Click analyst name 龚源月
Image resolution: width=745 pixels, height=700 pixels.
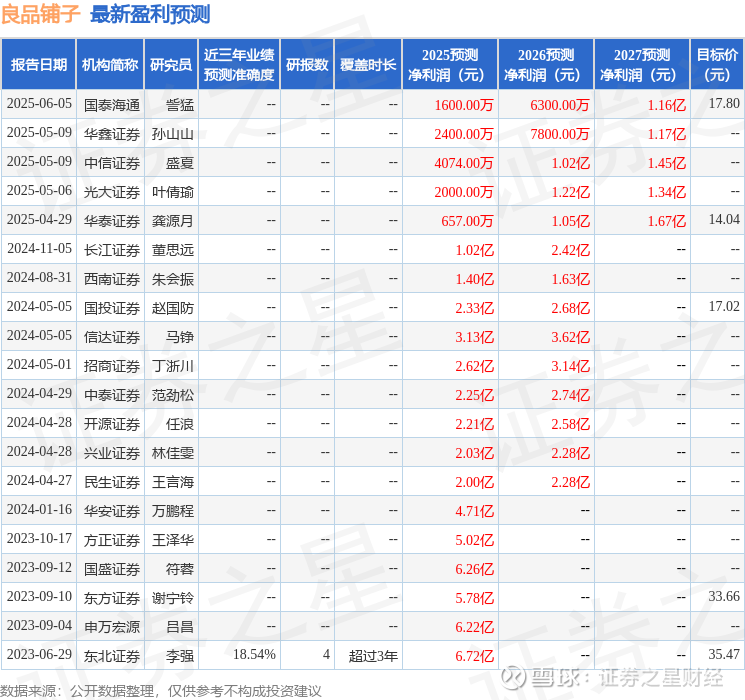click(x=172, y=221)
